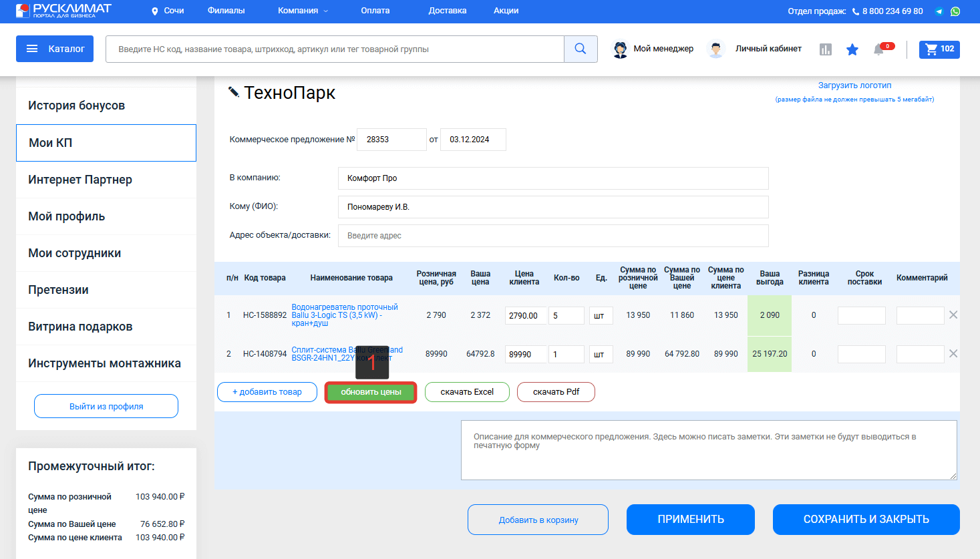This screenshot has width=980, height=559.
Task: Open the Каталог menu button
Action: 55,49
